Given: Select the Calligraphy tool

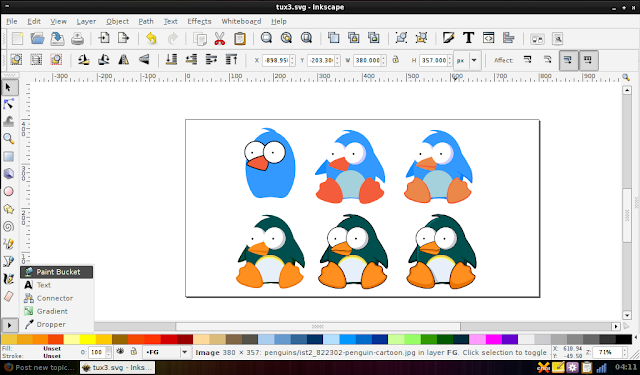Looking at the screenshot, I should pos(9,279).
